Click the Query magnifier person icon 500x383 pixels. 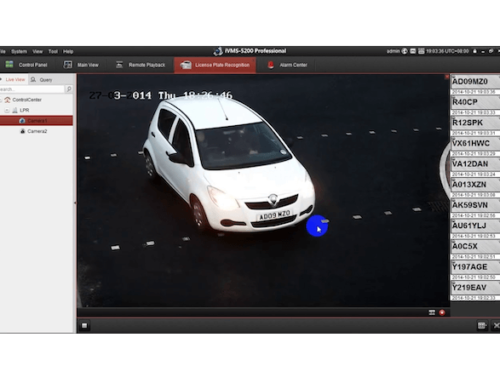tap(33, 79)
